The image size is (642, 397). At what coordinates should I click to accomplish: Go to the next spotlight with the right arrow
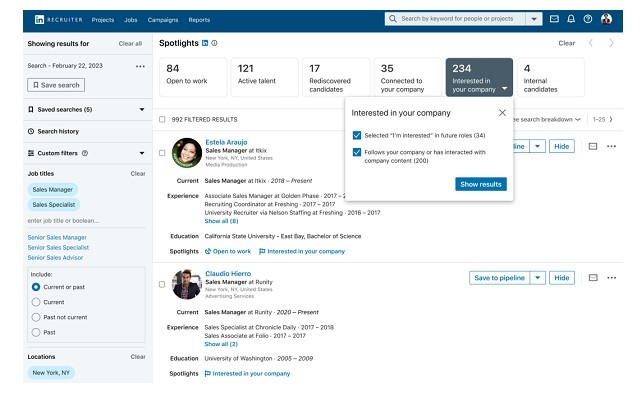click(611, 43)
